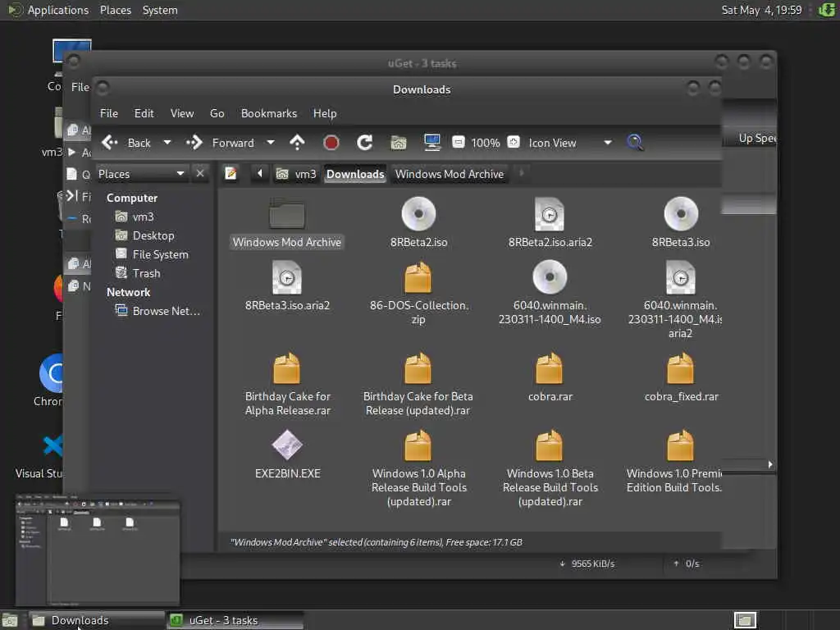Stop loading with the red stop icon
This screenshot has height=630, width=840.
point(331,143)
